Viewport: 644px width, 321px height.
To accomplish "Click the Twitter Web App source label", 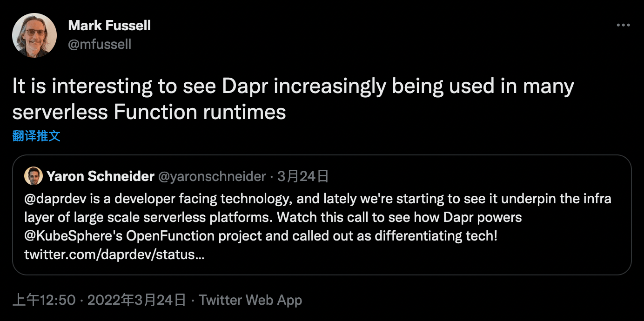I will 250,300.
